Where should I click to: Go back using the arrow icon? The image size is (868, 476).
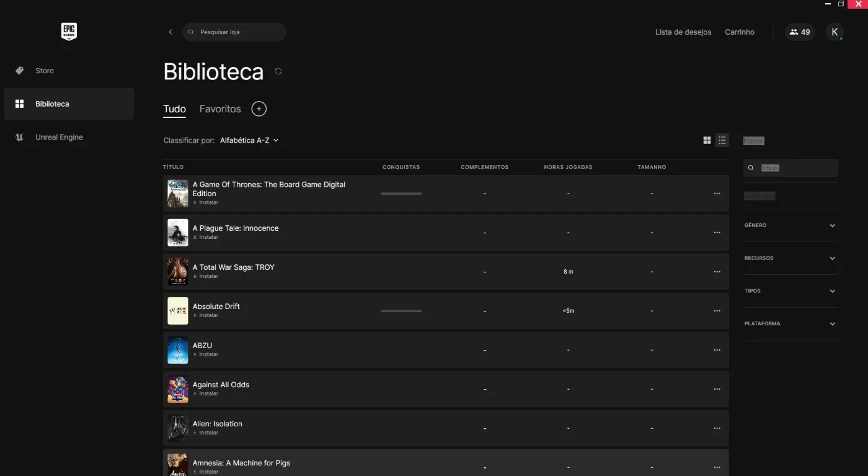click(x=170, y=32)
